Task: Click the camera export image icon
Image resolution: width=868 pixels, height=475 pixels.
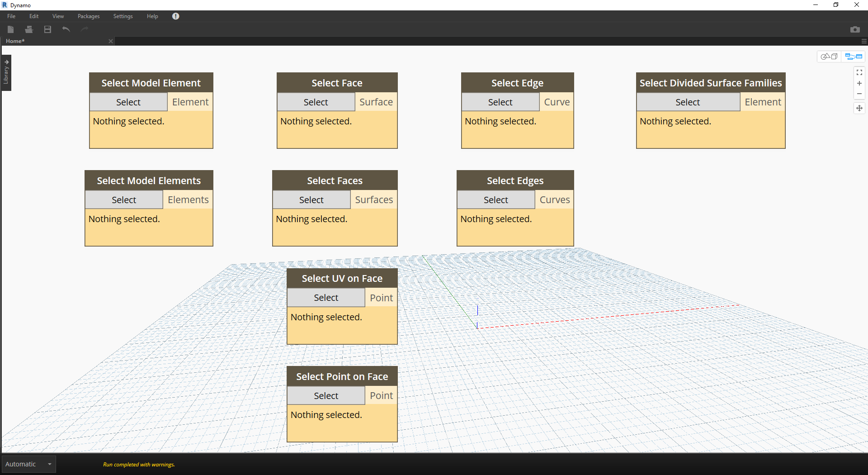Action: click(854, 29)
